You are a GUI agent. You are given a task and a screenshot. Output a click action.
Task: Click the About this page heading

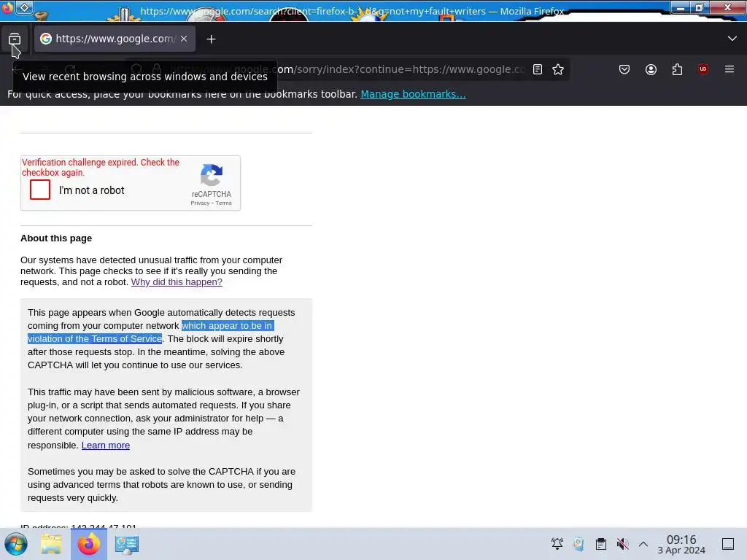pyautogui.click(x=56, y=238)
